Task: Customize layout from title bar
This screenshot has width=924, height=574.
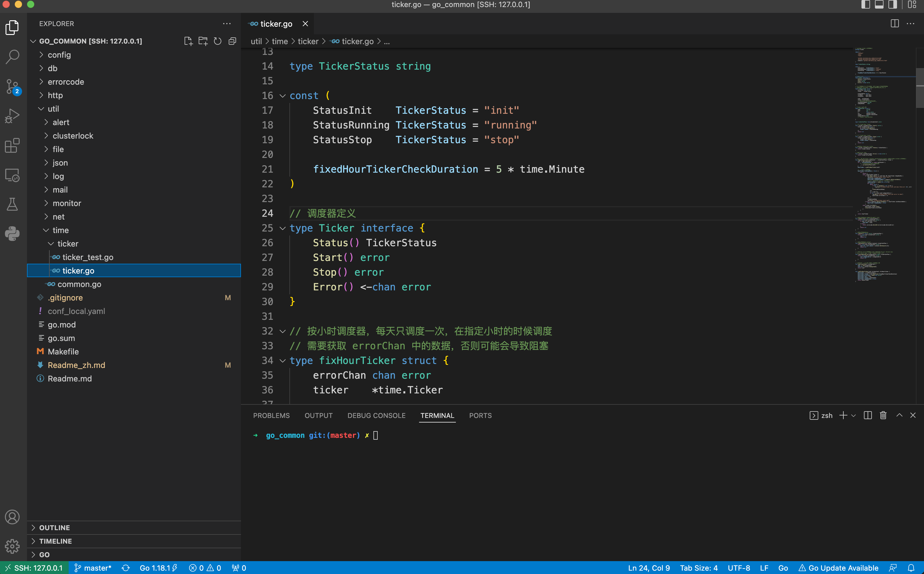Action: point(912,5)
